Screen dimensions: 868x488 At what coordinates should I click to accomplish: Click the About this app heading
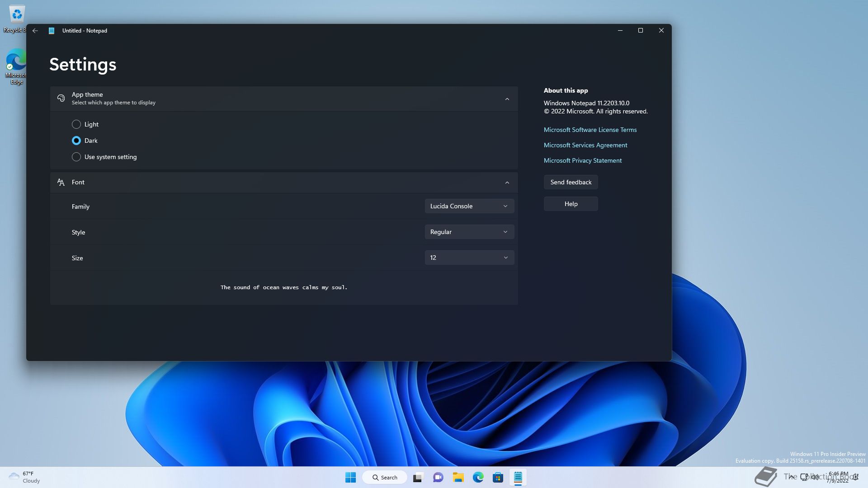point(566,90)
